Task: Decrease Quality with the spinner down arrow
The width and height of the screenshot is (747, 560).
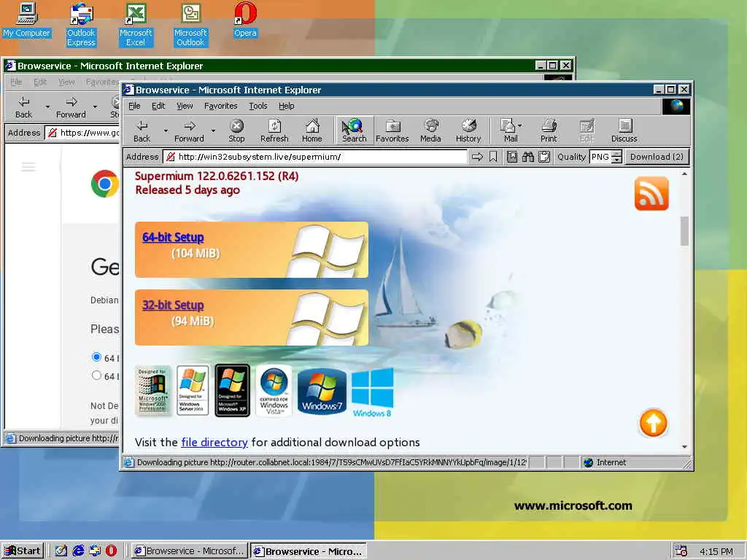Action: (x=616, y=160)
